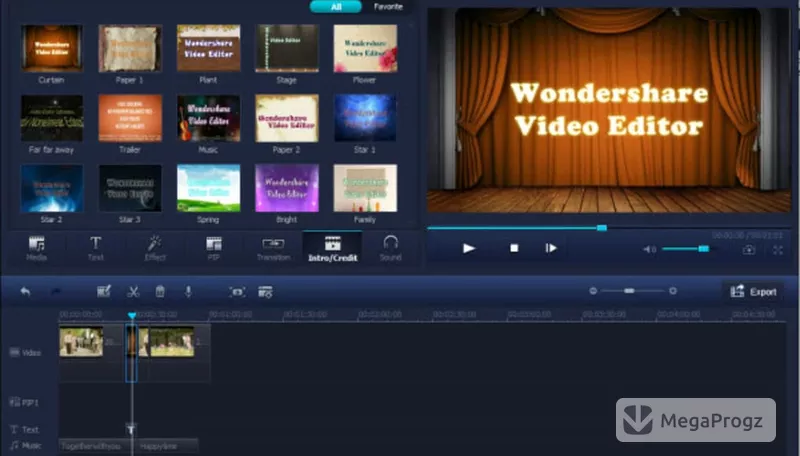Delete the selected clip with the trash icon
This screenshot has width=800, height=456.
point(160,291)
